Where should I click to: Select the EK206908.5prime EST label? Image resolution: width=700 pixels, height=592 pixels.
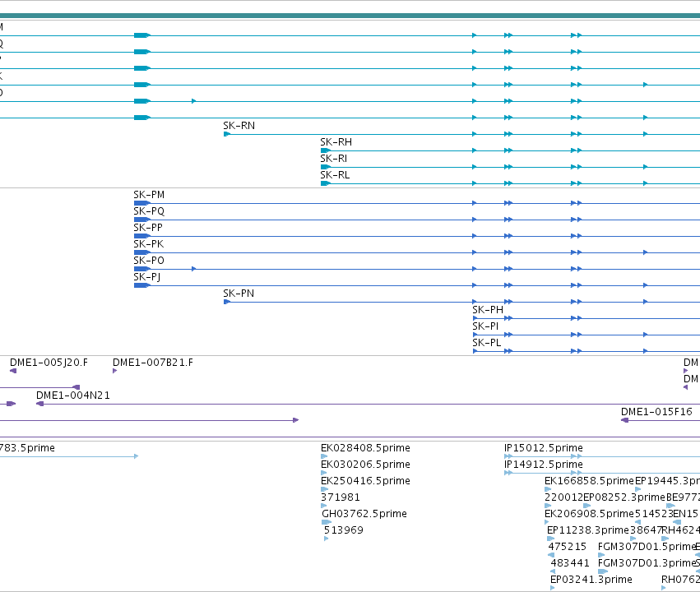tap(589, 514)
